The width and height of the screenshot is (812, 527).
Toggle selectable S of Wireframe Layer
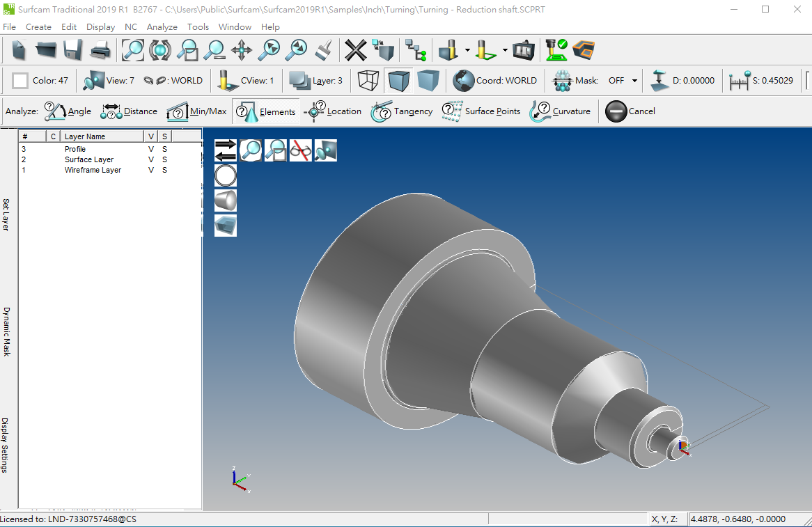coord(164,170)
